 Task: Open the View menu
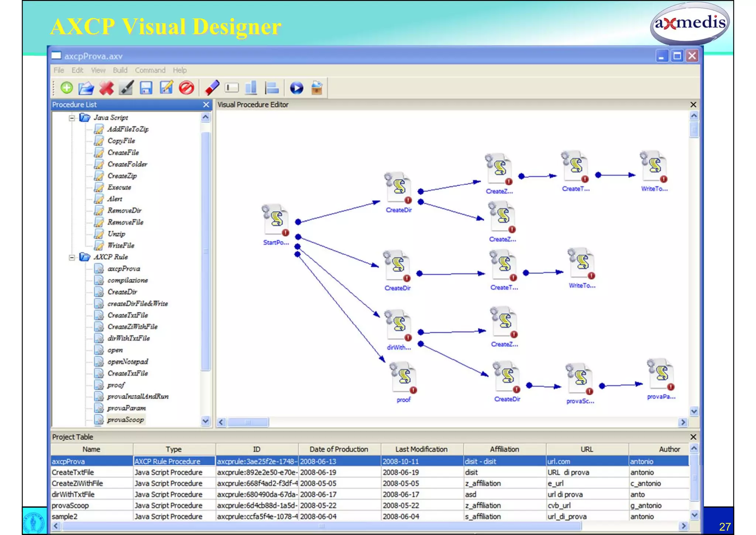tap(98, 70)
